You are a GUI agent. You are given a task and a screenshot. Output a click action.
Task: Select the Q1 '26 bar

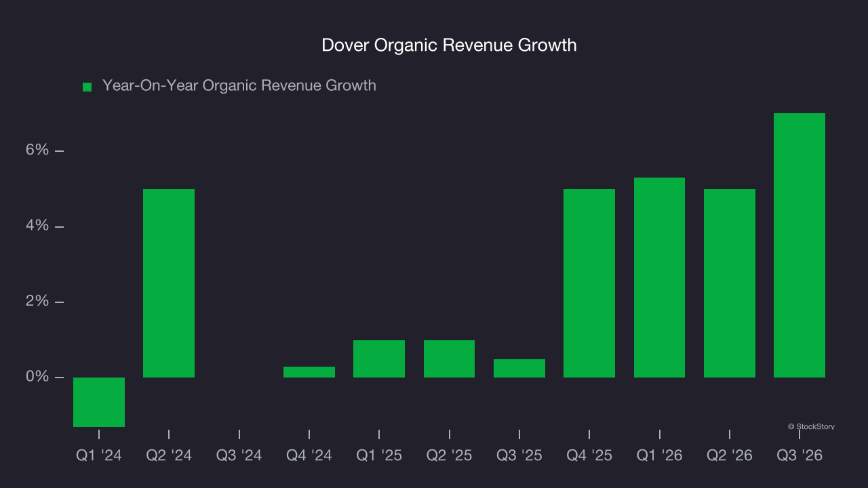point(659,277)
